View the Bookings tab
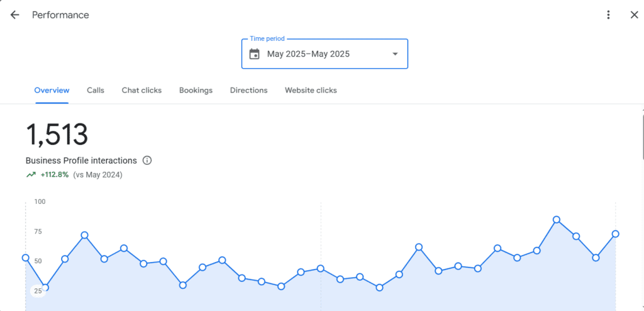Image resolution: width=644 pixels, height=311 pixels. tap(196, 91)
